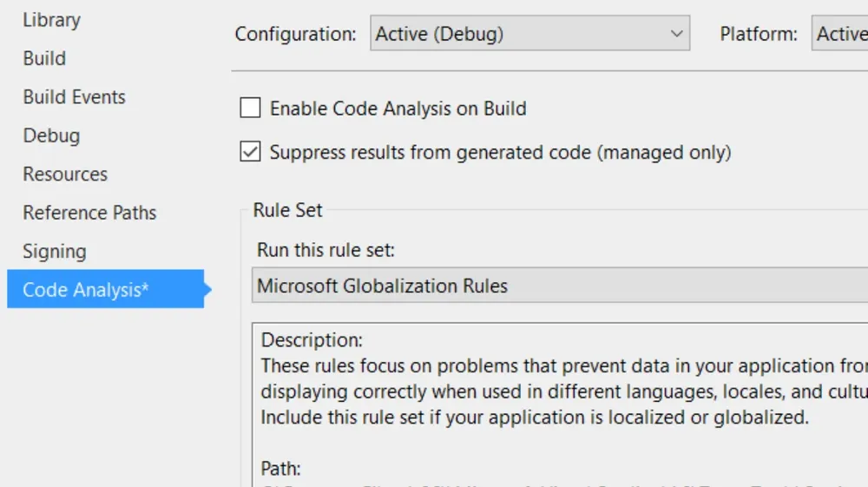Click the Configuration: label
868x487 pixels.
click(295, 35)
